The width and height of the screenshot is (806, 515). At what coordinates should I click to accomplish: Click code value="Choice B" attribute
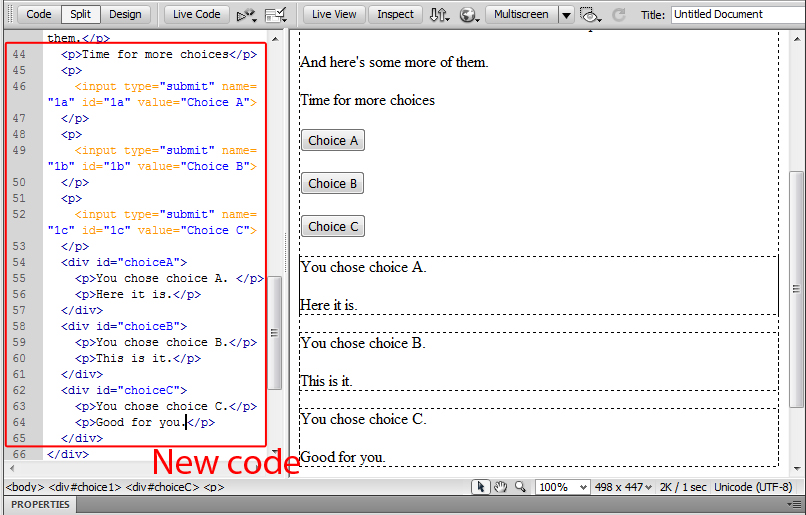click(193, 167)
